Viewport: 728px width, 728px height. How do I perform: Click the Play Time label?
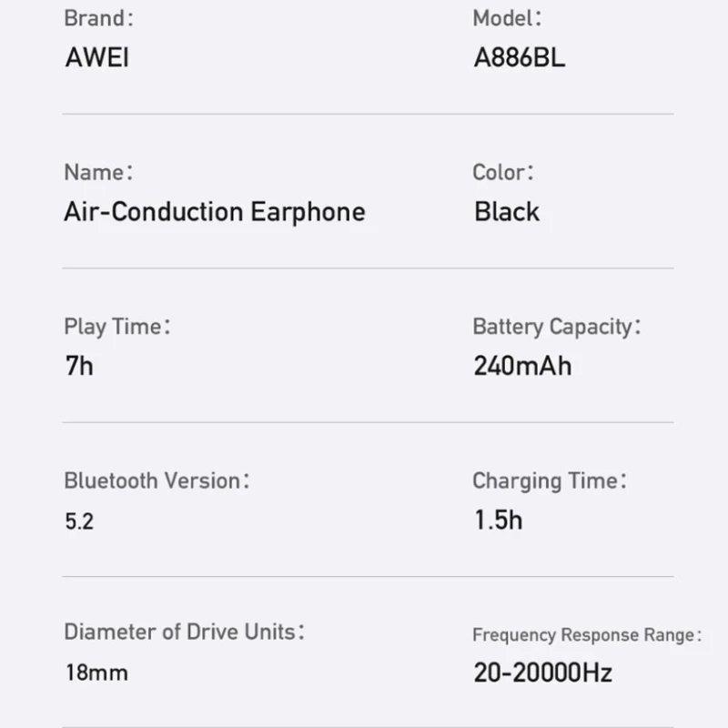[117, 327]
